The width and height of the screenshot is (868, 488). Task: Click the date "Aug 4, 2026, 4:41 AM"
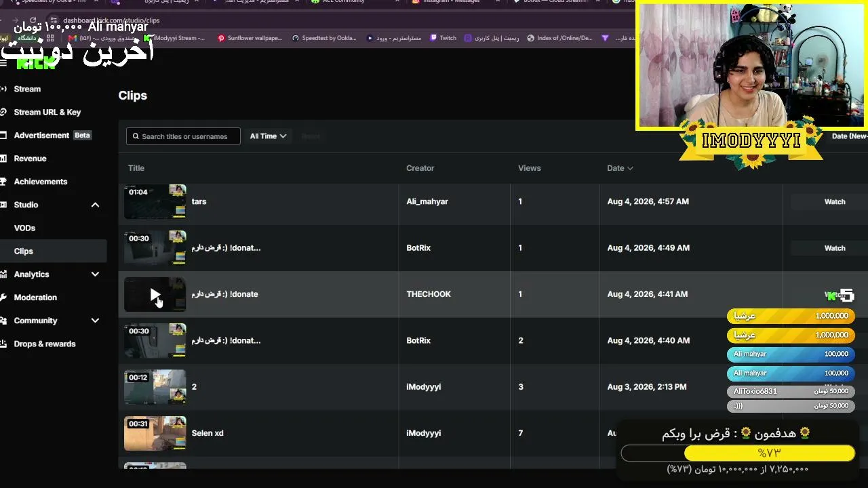(x=648, y=294)
